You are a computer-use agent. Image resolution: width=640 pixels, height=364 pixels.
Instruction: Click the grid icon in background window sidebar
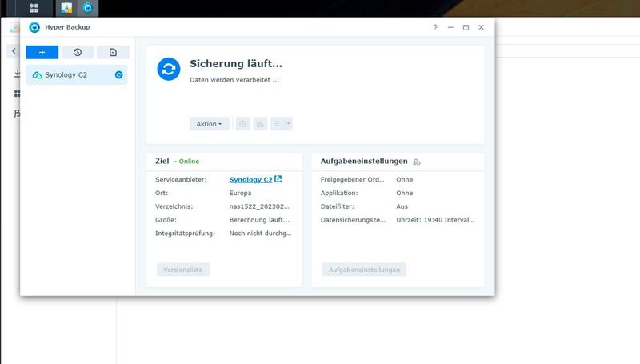tap(17, 94)
